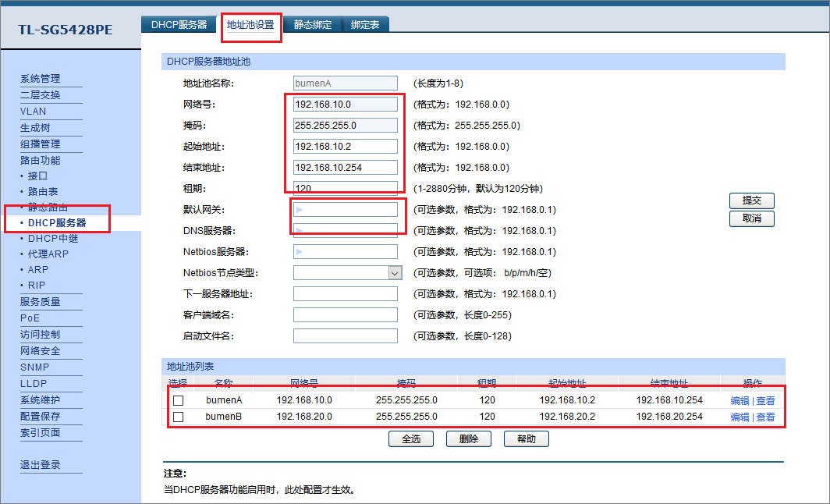Open VLAN menu in sidebar
The height and width of the screenshot is (504, 830).
coord(34,112)
